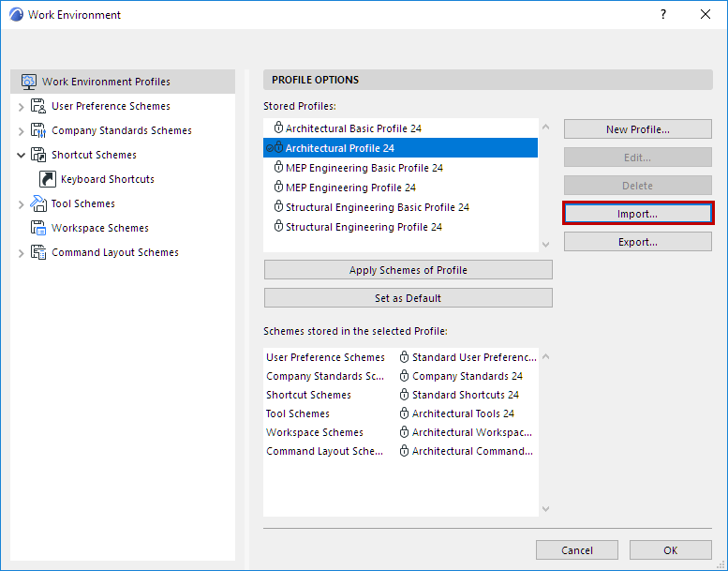Click the User Preference Schemes icon

(x=38, y=106)
